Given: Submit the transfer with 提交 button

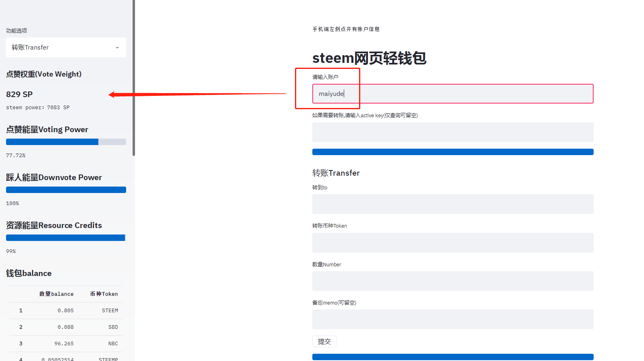Looking at the screenshot, I should pos(324,342).
